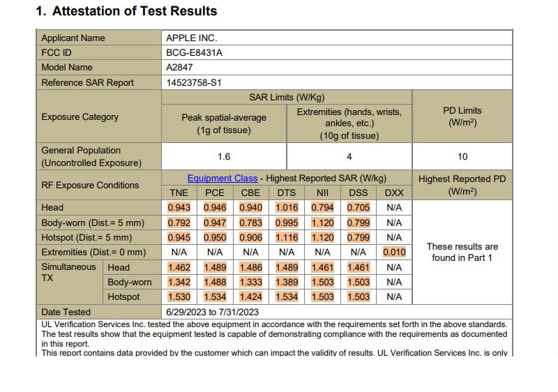Select the highlighted 1.016 Head DTS value
Viewport: 558px width, 392px height.
click(287, 207)
